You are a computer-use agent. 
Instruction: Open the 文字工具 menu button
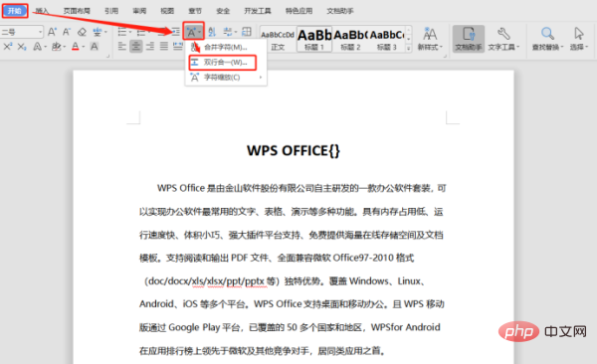503,39
